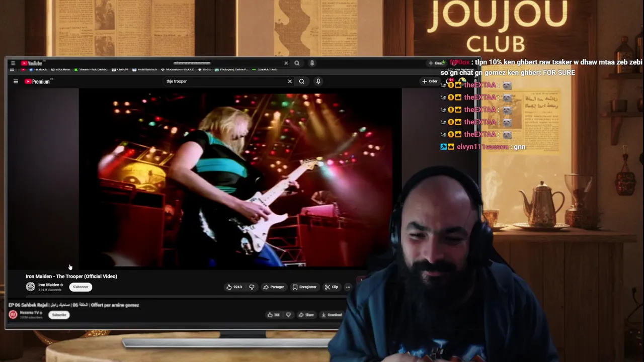Click the Share button on back YouTube page
The width and height of the screenshot is (644, 362).
(x=306, y=315)
